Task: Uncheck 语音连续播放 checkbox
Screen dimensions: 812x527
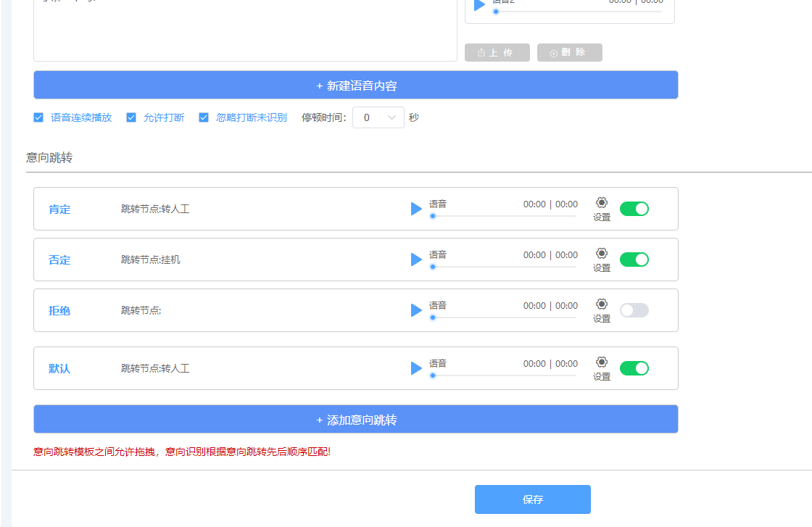Action: tap(38, 117)
